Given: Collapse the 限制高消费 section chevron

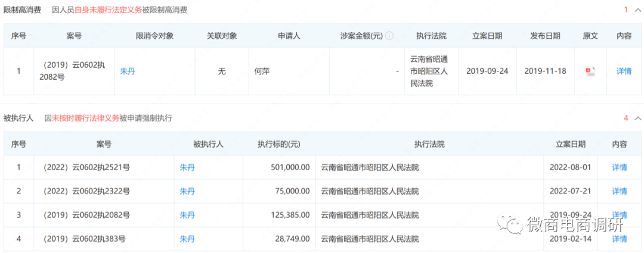Looking at the screenshot, I should click(637, 10).
